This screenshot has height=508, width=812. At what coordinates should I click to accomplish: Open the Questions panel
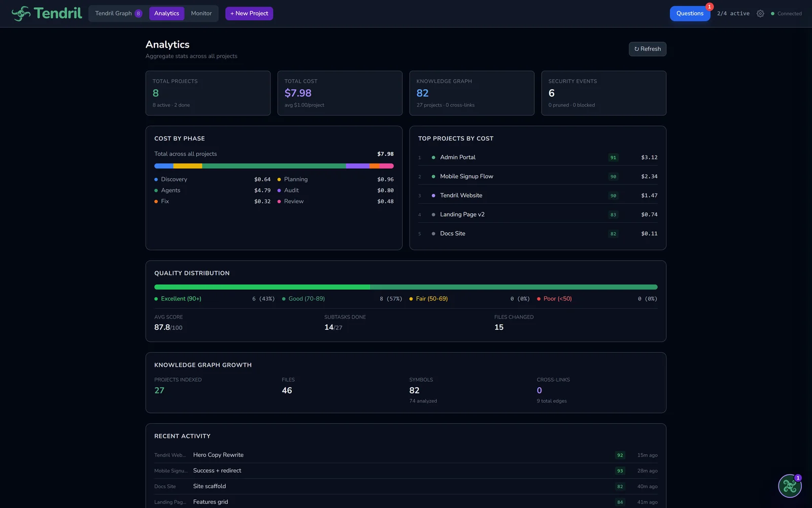point(690,13)
